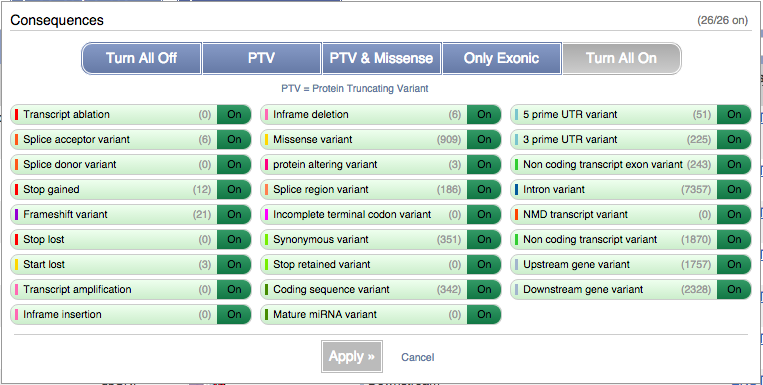Image resolution: width=763 pixels, height=385 pixels.
Task: Click the Upstream gene variant label
Action: [x=576, y=264]
